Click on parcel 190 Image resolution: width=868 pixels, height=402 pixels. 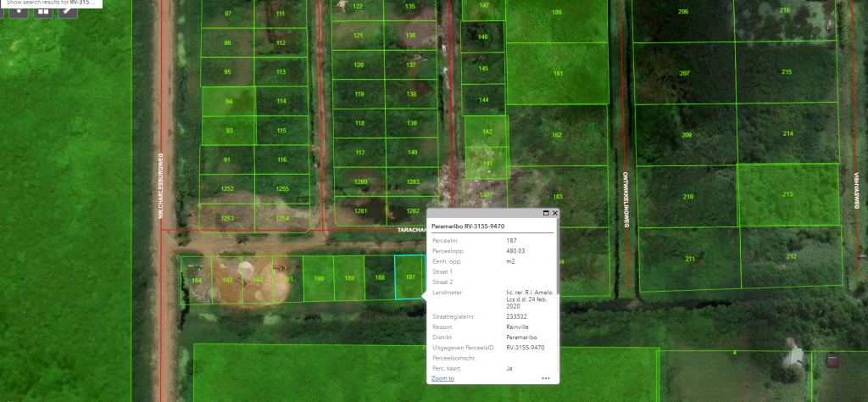coord(319,278)
